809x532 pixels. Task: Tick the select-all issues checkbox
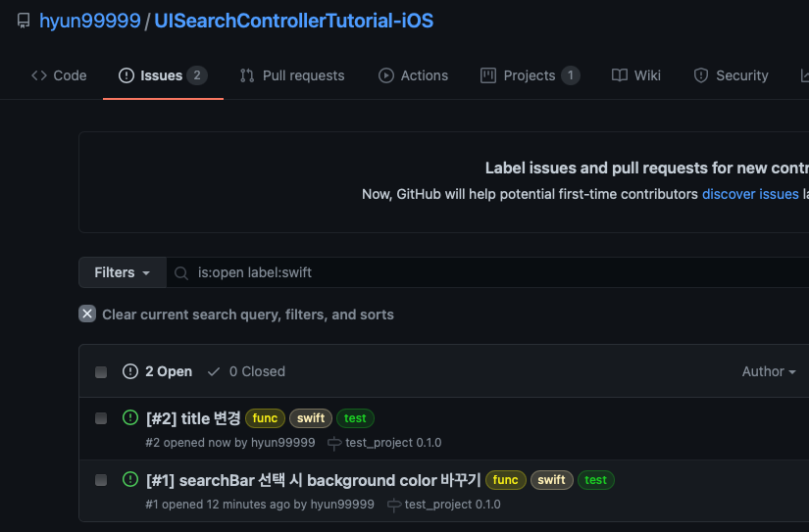(101, 372)
